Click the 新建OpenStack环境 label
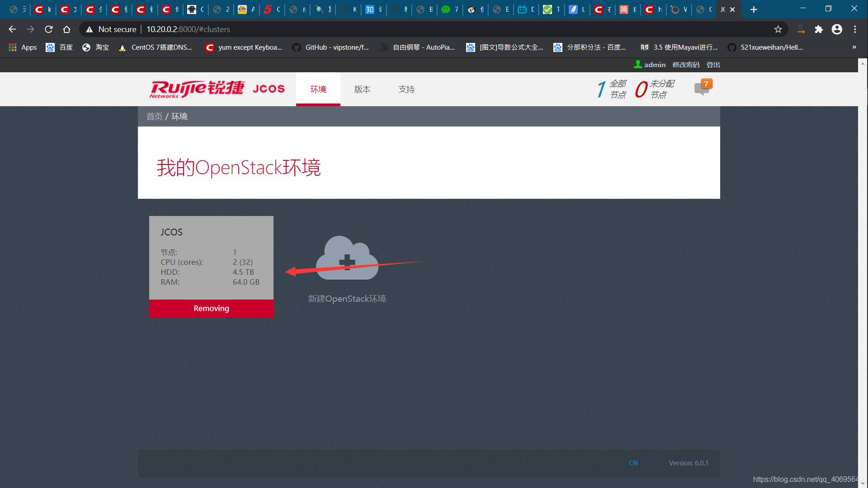 point(347,299)
